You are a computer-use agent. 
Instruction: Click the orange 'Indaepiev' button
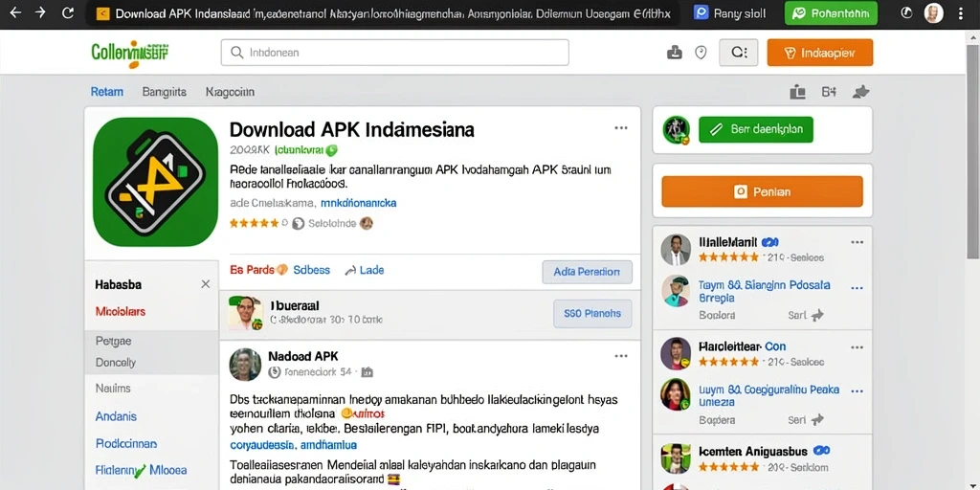point(819,53)
